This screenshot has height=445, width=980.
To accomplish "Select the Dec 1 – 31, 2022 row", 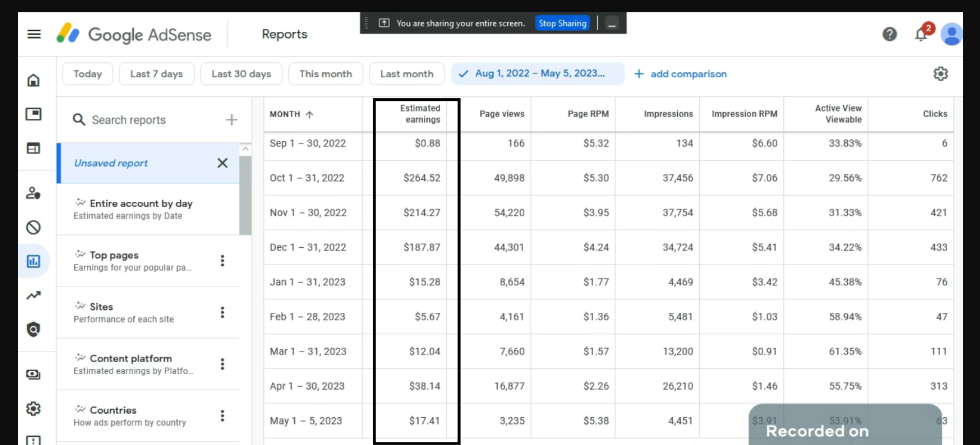I will point(609,247).
